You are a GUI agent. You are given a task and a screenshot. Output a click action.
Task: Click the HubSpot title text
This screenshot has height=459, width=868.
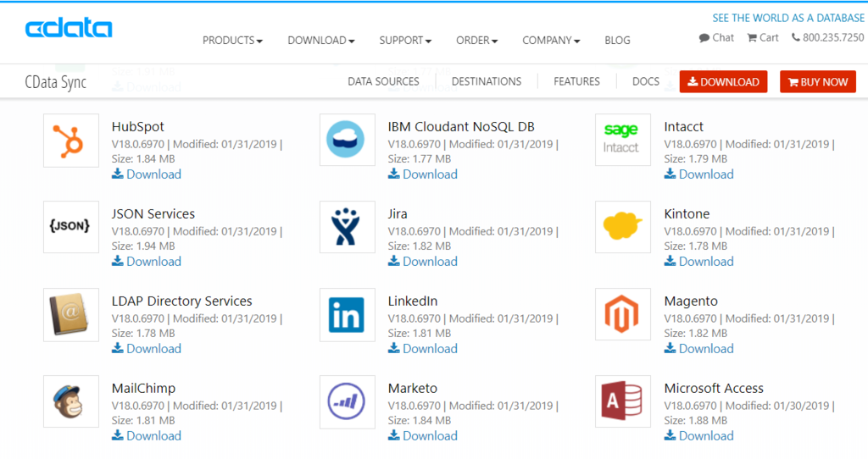(138, 127)
